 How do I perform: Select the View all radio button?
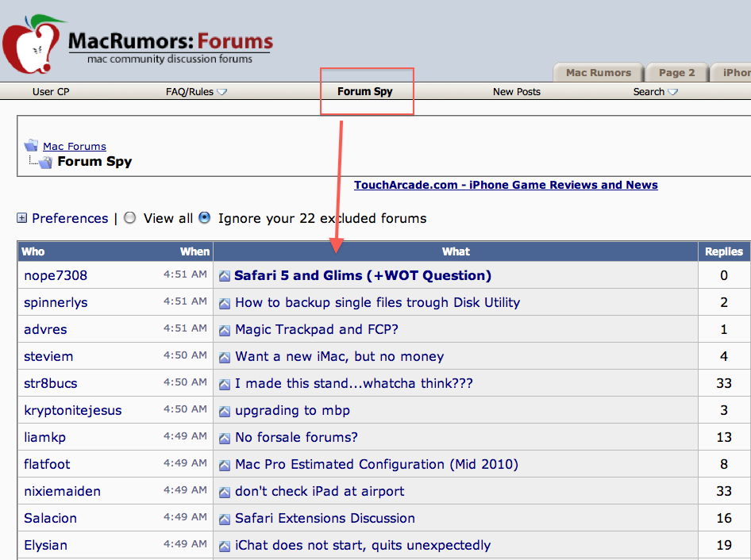click(129, 218)
